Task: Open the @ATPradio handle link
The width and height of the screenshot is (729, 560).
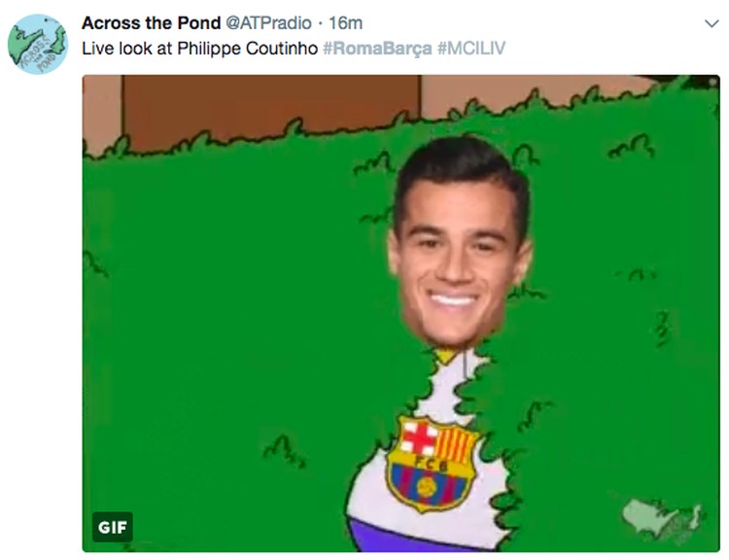Action: 268,22
